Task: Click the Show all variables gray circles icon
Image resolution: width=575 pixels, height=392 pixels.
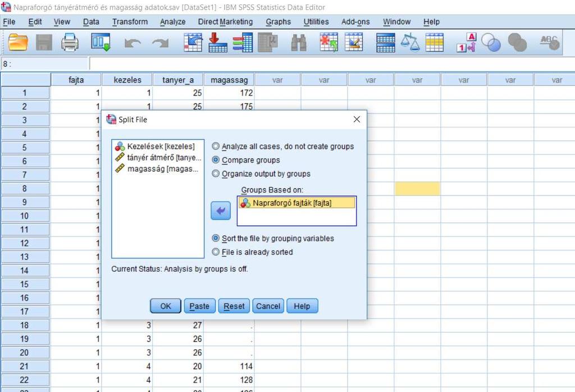Action: tap(517, 42)
